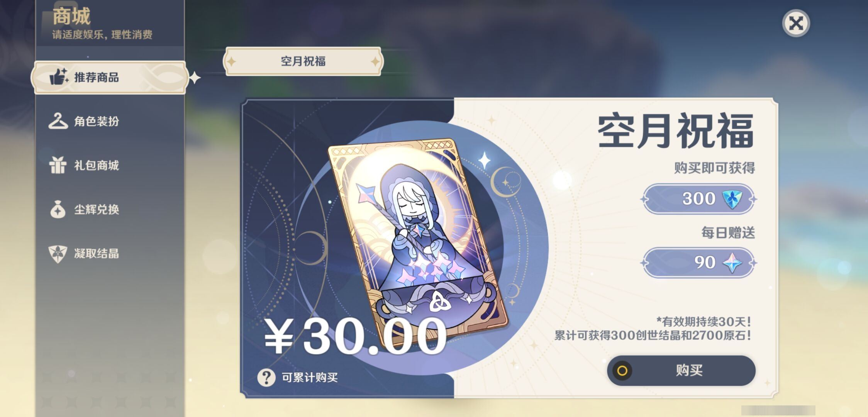Click the gift box icon for 礼包商城

[x=58, y=165]
